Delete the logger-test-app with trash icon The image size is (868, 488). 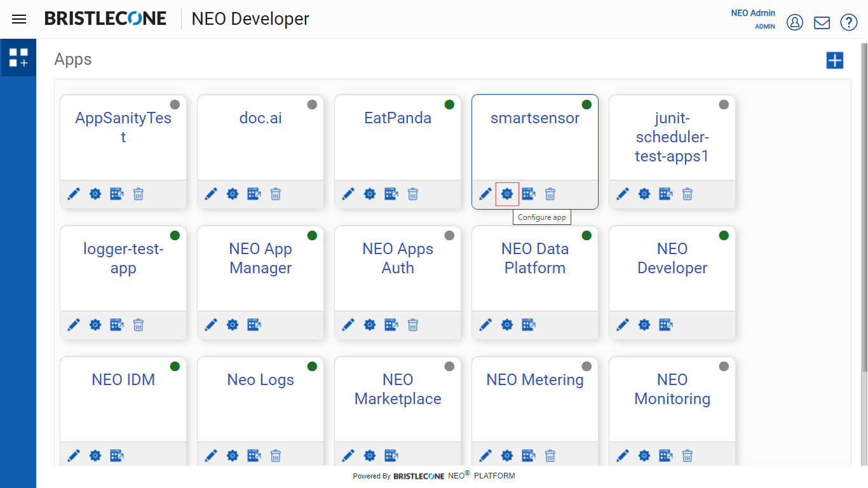click(x=139, y=325)
